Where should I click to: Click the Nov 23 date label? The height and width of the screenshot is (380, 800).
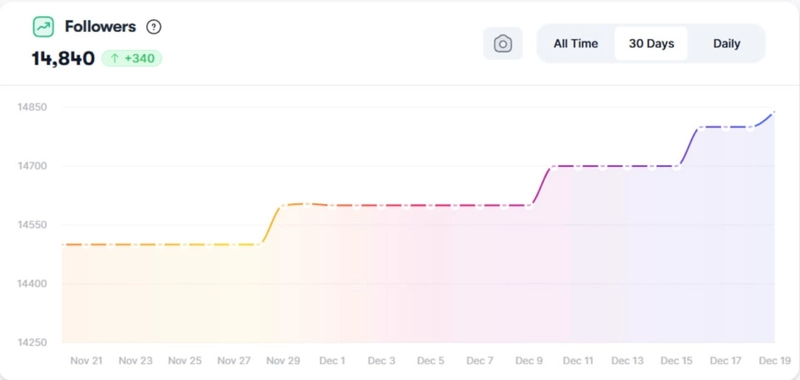(136, 361)
